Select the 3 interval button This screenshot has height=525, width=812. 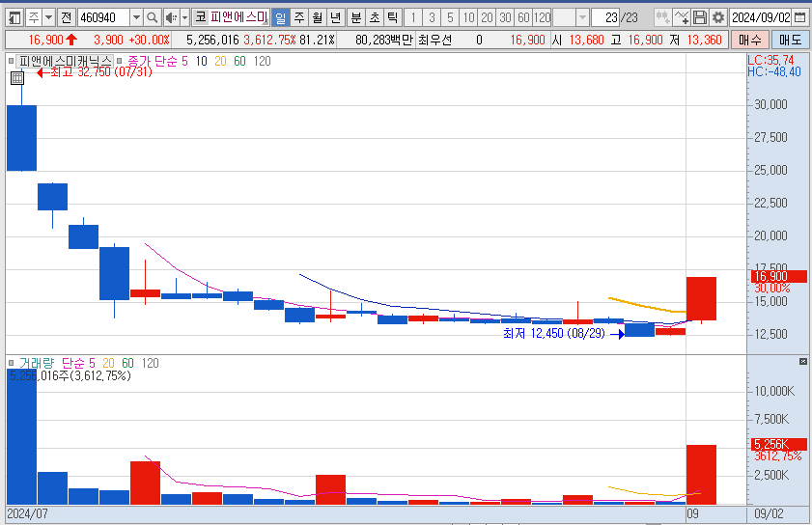(x=432, y=18)
